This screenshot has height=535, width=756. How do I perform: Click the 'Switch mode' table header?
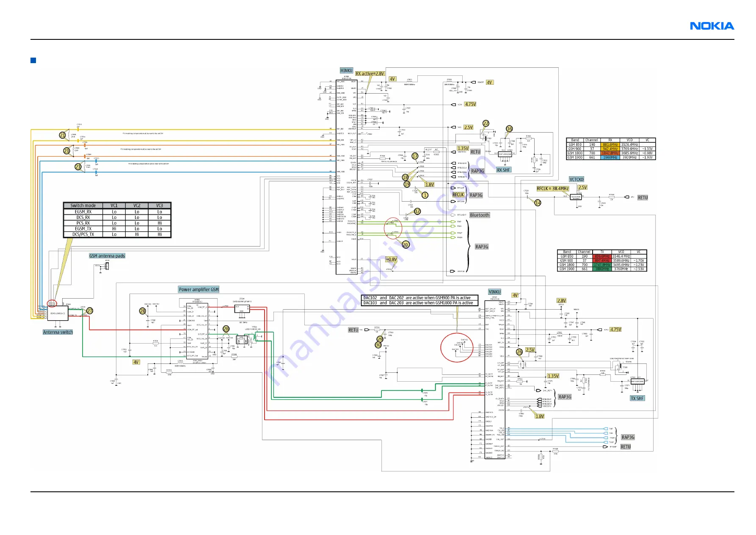[83, 205]
